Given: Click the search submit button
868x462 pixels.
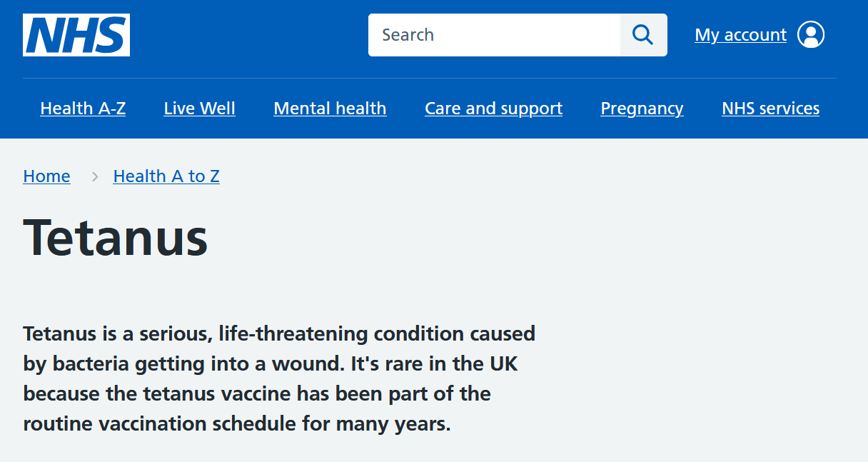Looking at the screenshot, I should tap(643, 34).
